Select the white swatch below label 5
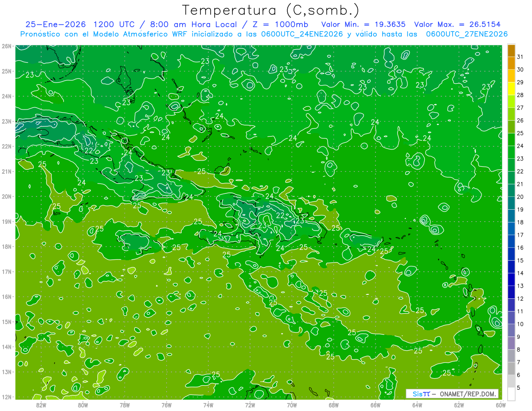The image size is (532, 411). pyautogui.click(x=511, y=394)
